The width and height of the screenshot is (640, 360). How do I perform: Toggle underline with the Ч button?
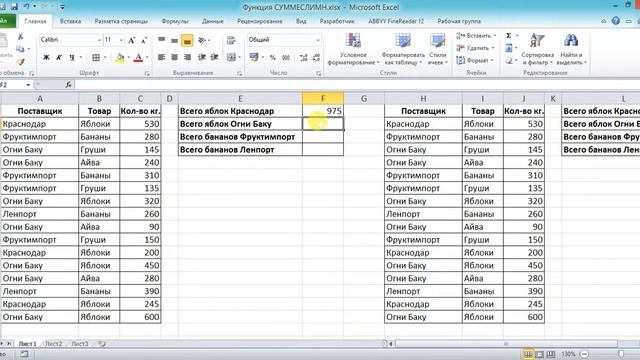coord(72,58)
